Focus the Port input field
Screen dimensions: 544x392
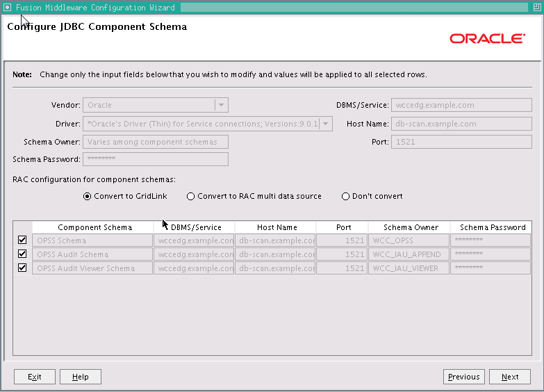point(461,142)
